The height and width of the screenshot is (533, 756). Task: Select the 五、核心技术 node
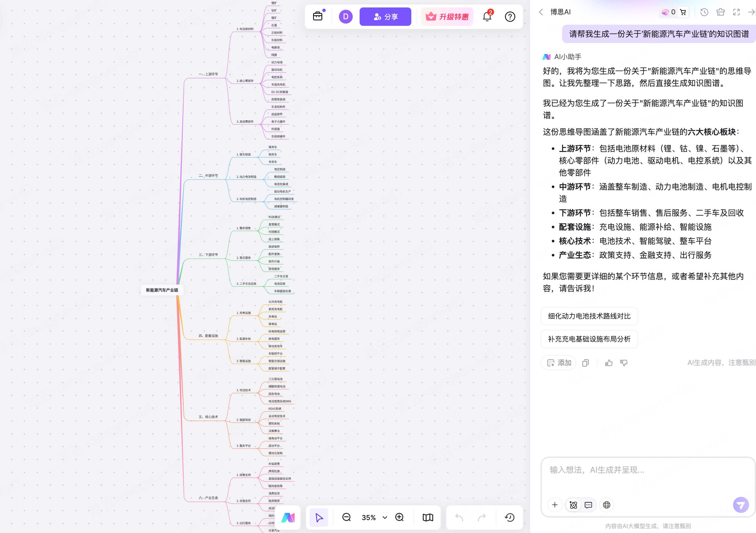(208, 417)
